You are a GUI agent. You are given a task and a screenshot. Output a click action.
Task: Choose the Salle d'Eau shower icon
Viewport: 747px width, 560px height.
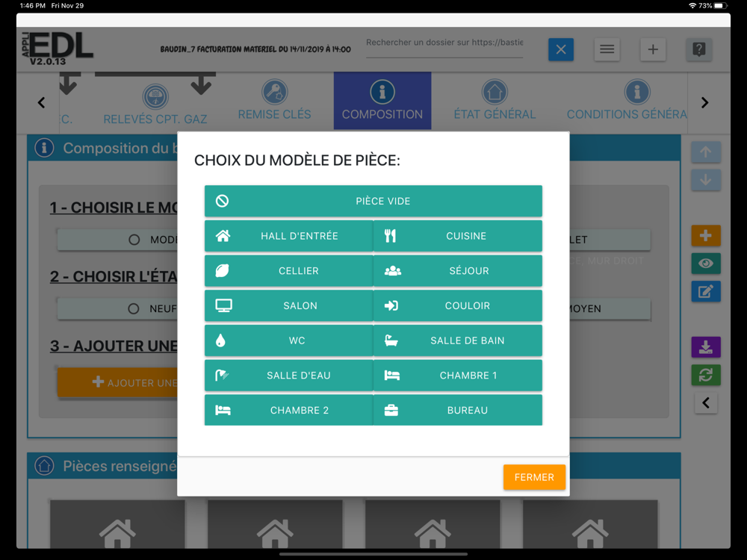(x=222, y=376)
